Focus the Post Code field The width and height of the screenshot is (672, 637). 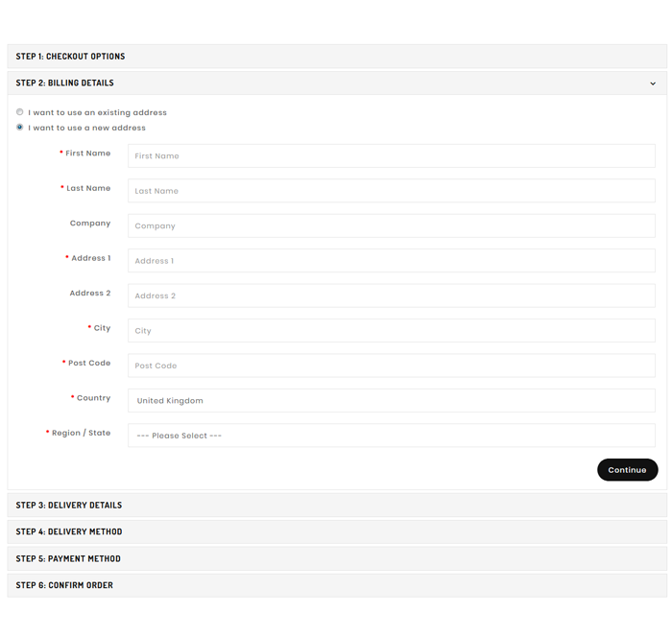(x=391, y=366)
